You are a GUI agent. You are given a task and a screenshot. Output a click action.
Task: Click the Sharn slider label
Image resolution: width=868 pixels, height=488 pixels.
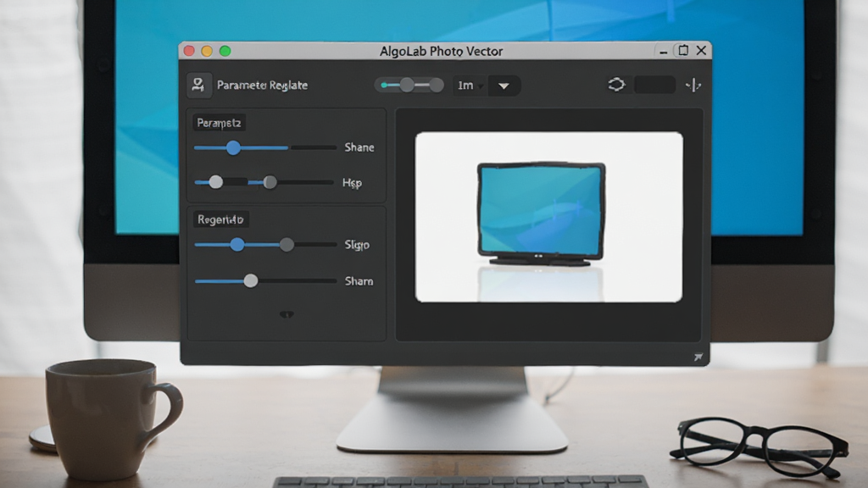tap(359, 281)
